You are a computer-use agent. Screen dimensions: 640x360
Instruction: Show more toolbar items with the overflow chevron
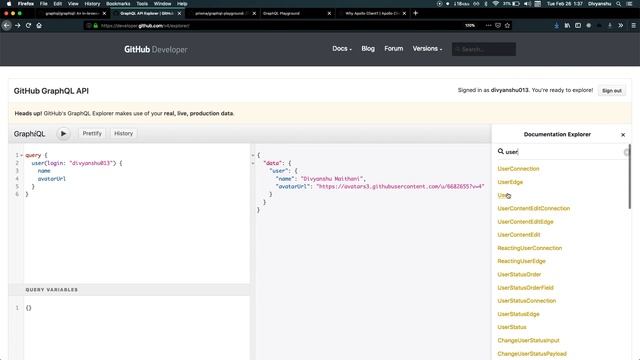tap(620, 25)
